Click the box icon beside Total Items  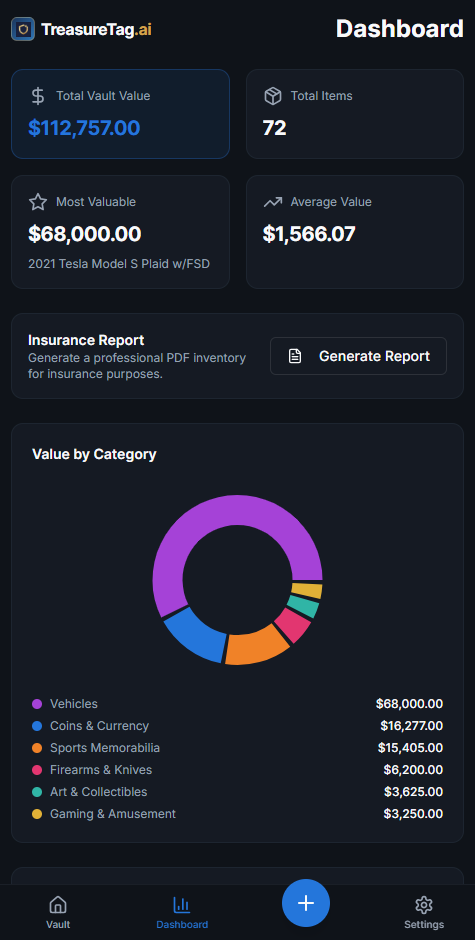coord(273,96)
